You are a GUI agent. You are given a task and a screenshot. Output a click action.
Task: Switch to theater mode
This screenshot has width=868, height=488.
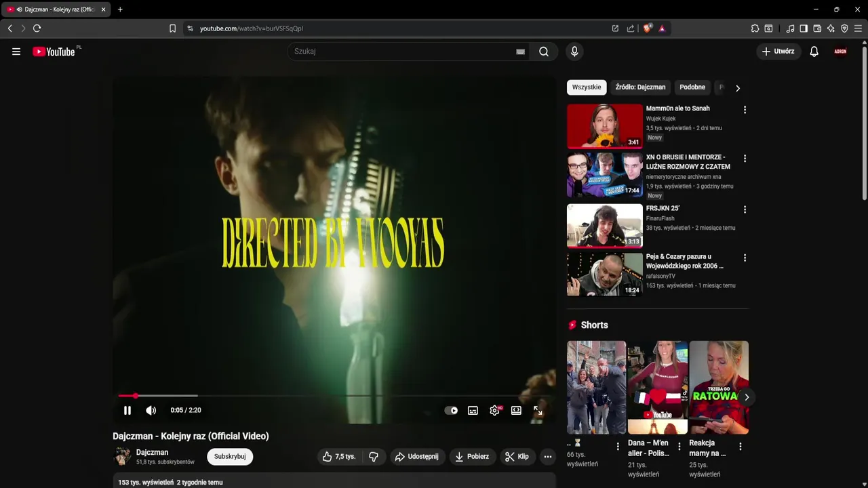(516, 410)
